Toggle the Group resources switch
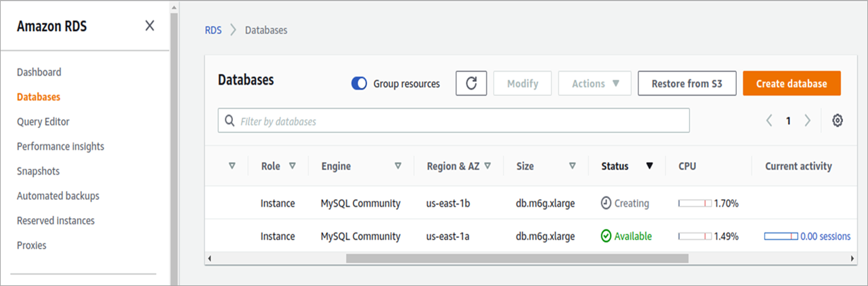This screenshot has width=868, height=286. pos(359,83)
